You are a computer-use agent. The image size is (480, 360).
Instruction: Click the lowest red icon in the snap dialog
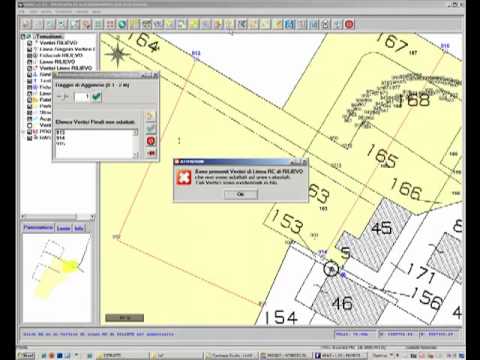pos(151,153)
